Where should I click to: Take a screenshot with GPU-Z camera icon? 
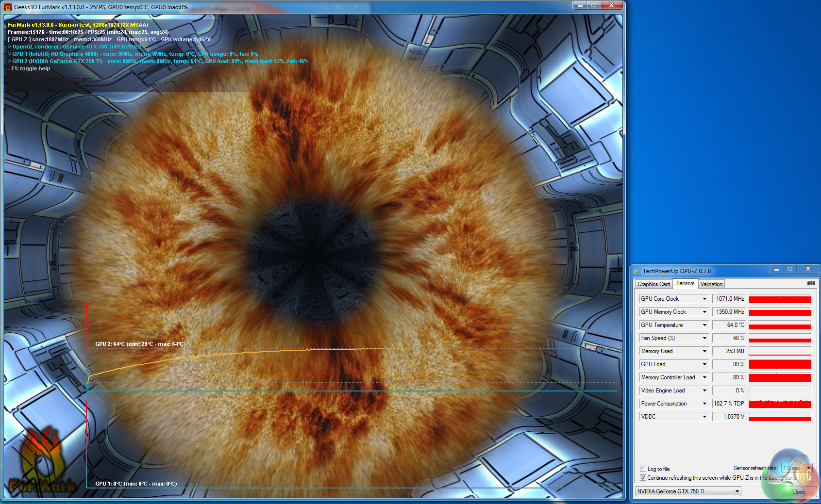811,283
